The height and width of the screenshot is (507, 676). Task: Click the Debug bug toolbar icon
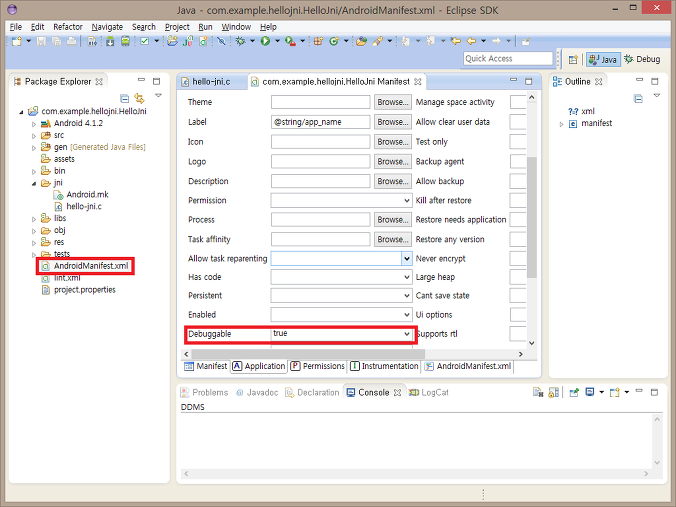pos(241,41)
